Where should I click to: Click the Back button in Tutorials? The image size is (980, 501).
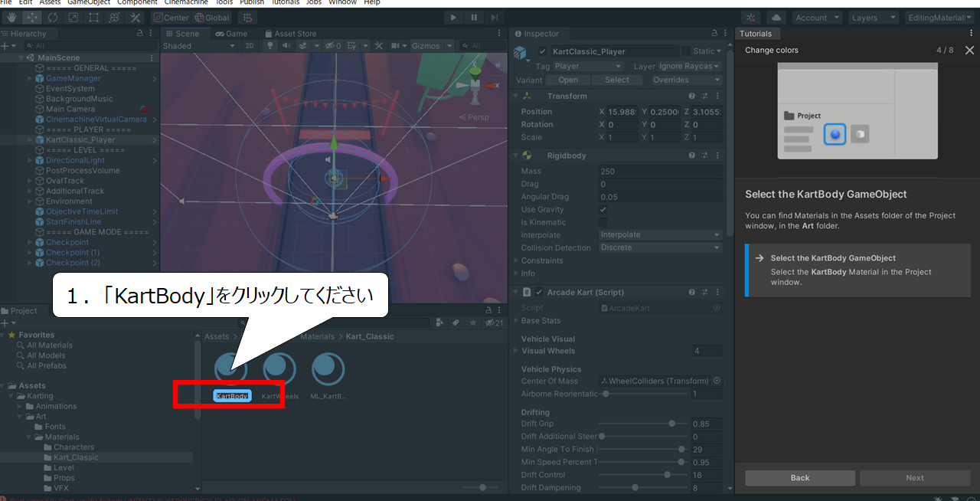pyautogui.click(x=800, y=478)
